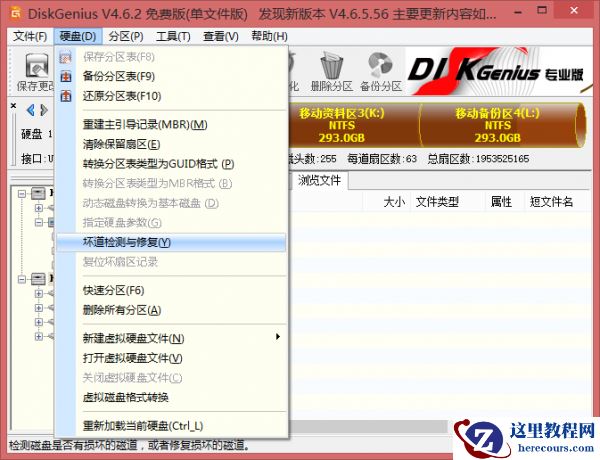Image resolution: width=600 pixels, height=460 pixels.
Task: Choose 打开虚拟硬盘文件(V) entry
Action: (x=171, y=358)
